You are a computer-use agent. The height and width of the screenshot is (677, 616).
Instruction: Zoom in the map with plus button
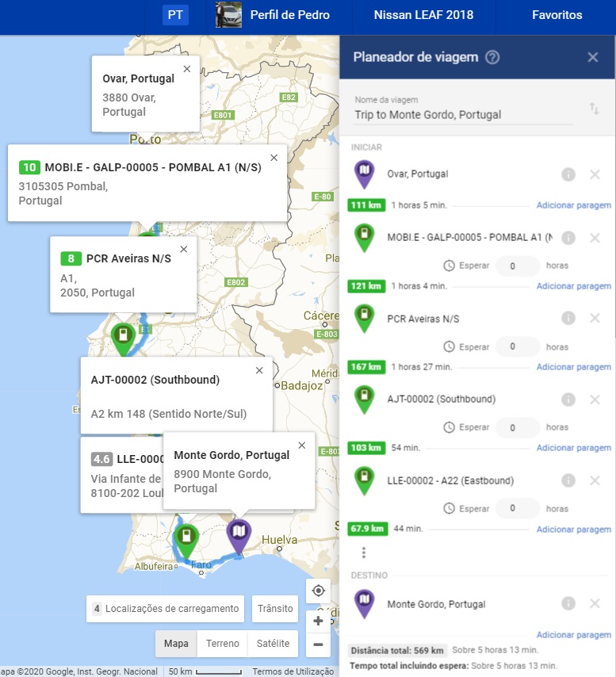coord(318,621)
